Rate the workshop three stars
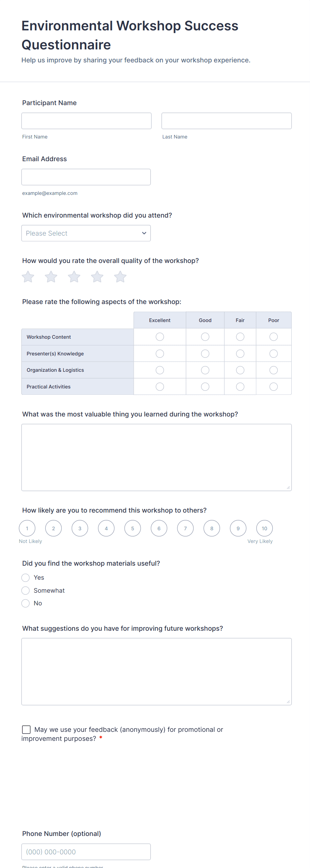The width and height of the screenshot is (310, 868). coord(74,277)
